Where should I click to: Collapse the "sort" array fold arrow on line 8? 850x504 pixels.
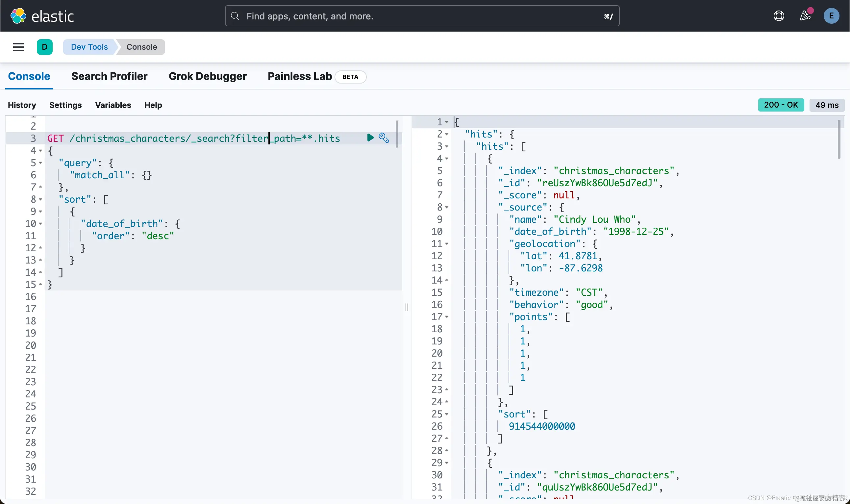(x=40, y=200)
